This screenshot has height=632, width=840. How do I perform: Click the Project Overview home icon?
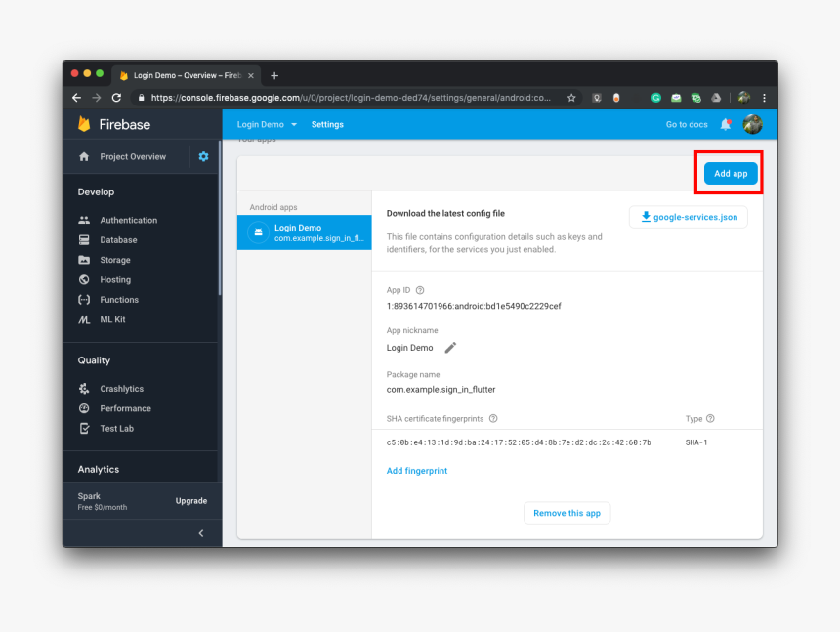[x=84, y=156]
